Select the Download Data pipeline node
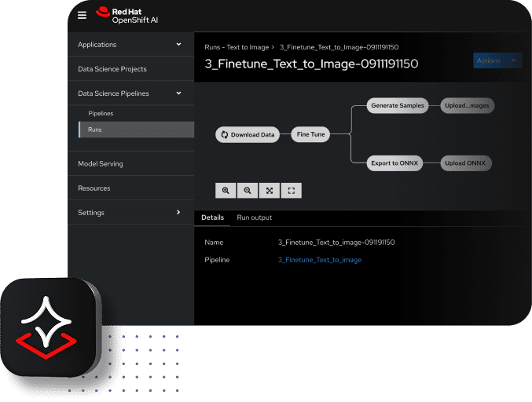 coord(248,134)
